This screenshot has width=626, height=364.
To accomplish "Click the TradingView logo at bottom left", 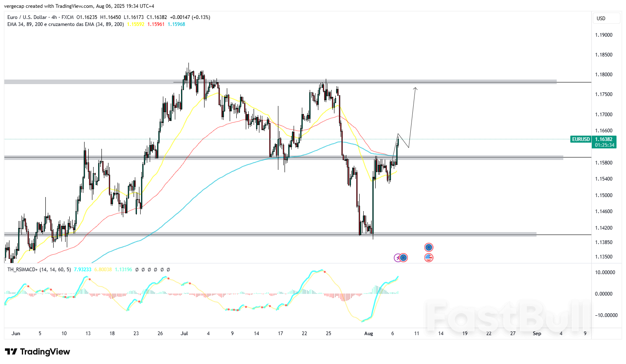I will point(37,352).
